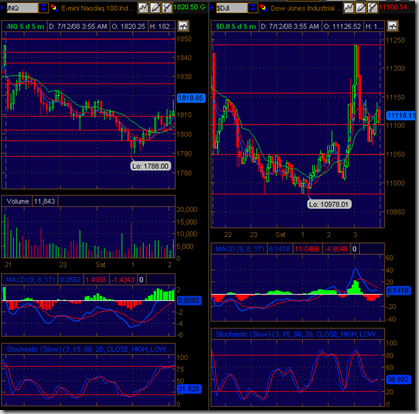Click the 0.0592 bubble on /NQ MACD axis

point(189,301)
